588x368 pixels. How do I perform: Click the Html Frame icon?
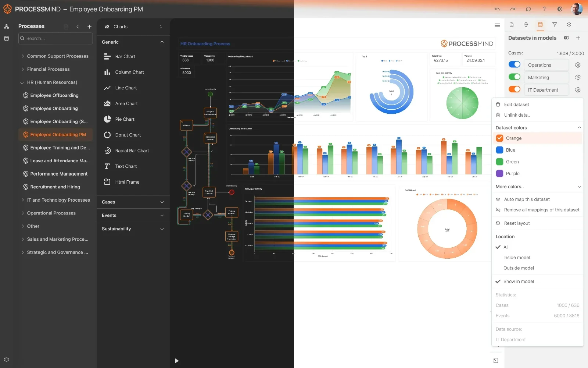pos(107,182)
